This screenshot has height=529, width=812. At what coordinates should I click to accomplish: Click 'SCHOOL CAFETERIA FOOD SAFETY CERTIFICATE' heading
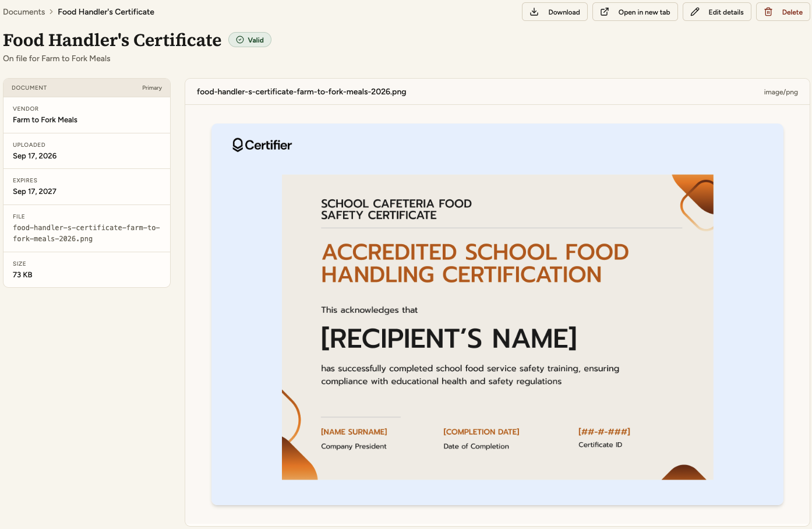coord(396,209)
